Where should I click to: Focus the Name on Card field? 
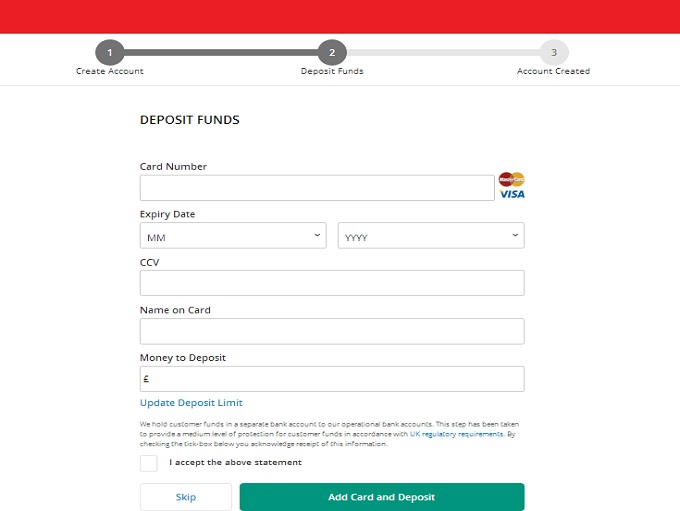331,331
